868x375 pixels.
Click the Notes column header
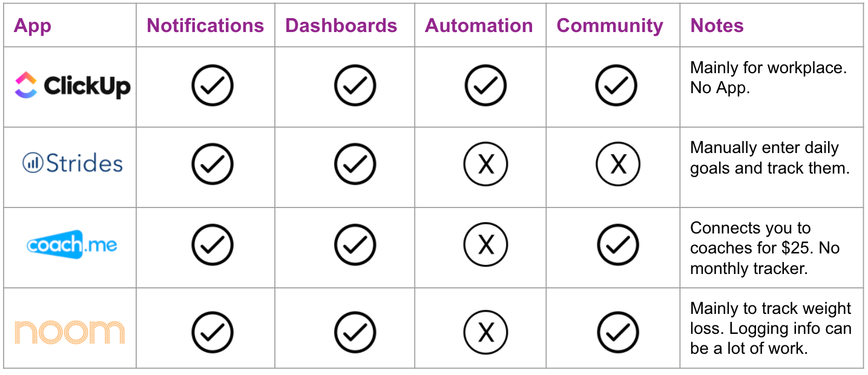[x=717, y=25]
